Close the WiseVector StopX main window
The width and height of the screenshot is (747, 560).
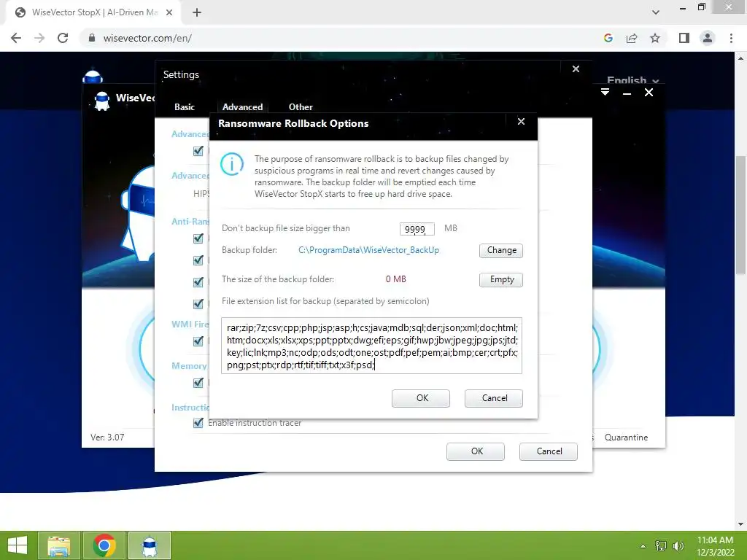[x=649, y=93]
